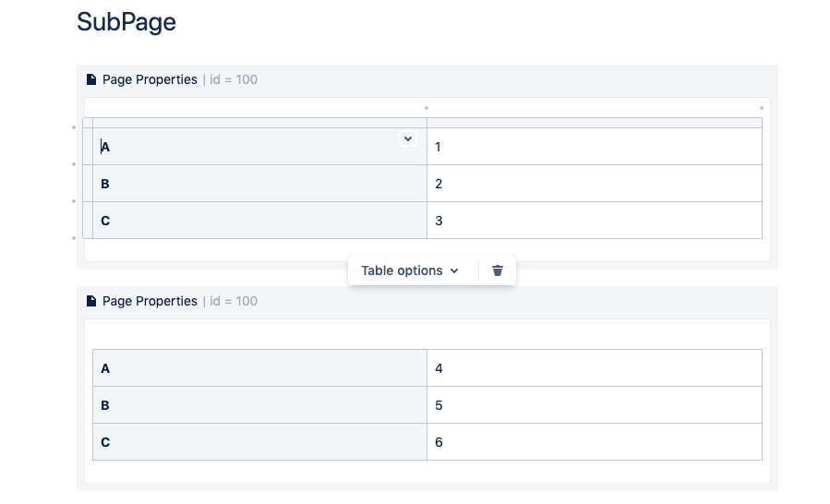
Task: Select whole table via corner handle
Action: coord(88,123)
